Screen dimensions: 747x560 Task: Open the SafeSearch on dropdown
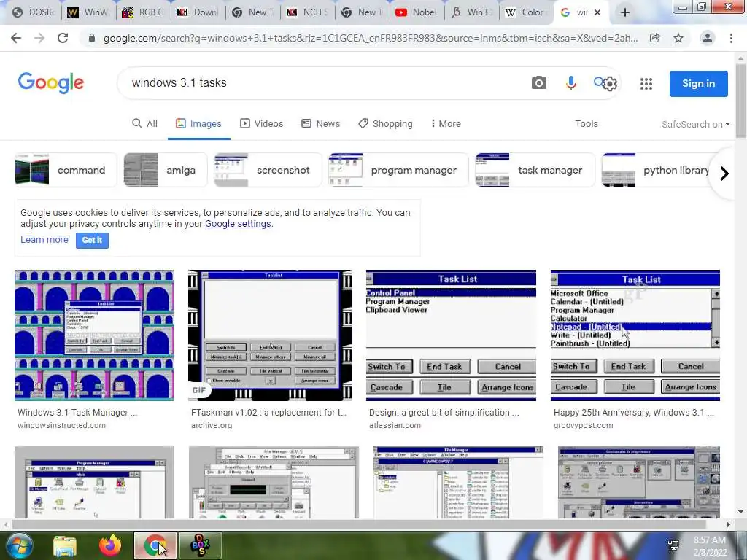coord(695,124)
